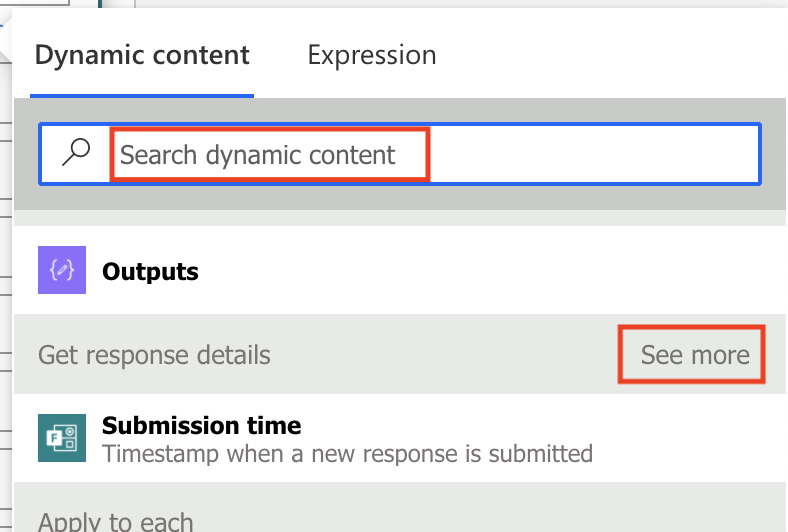Select the purple Compose Outputs icon

pyautogui.click(x=62, y=270)
